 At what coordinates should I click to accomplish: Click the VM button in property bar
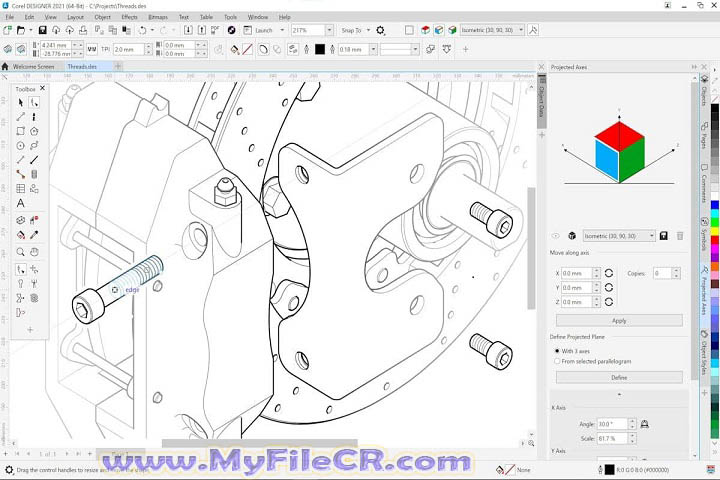tap(92, 49)
